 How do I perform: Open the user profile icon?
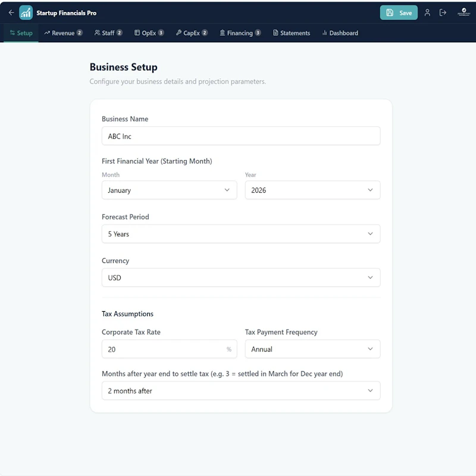(x=427, y=12)
